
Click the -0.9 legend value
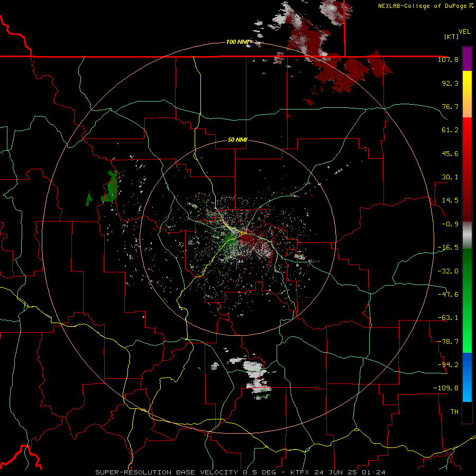(450, 224)
